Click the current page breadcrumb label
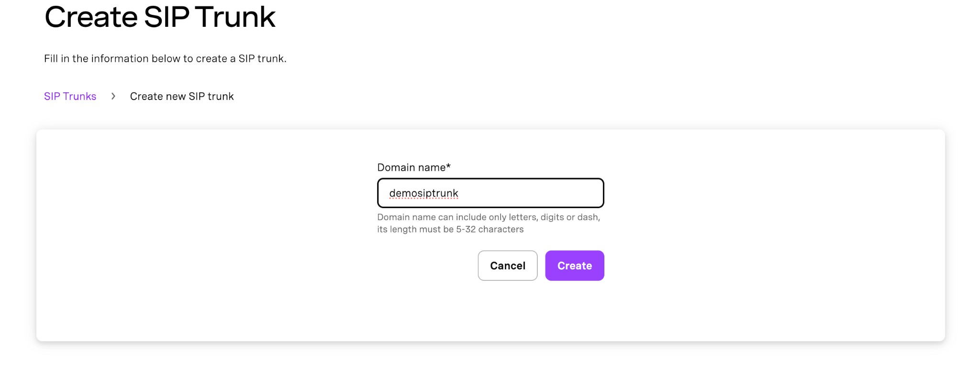The height and width of the screenshot is (367, 980). (x=182, y=96)
